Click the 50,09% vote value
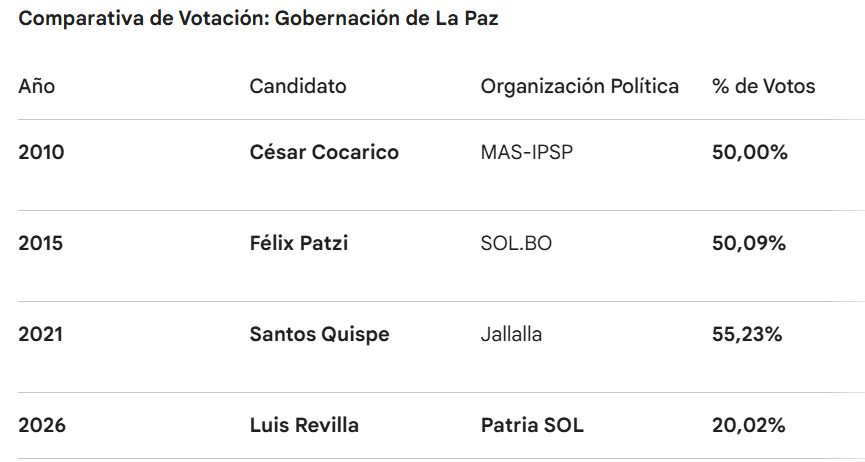The height and width of the screenshot is (462, 865). point(749,243)
